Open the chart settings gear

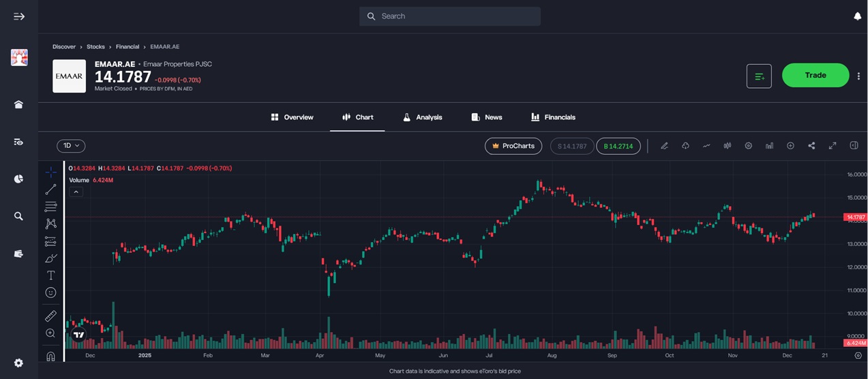click(748, 146)
